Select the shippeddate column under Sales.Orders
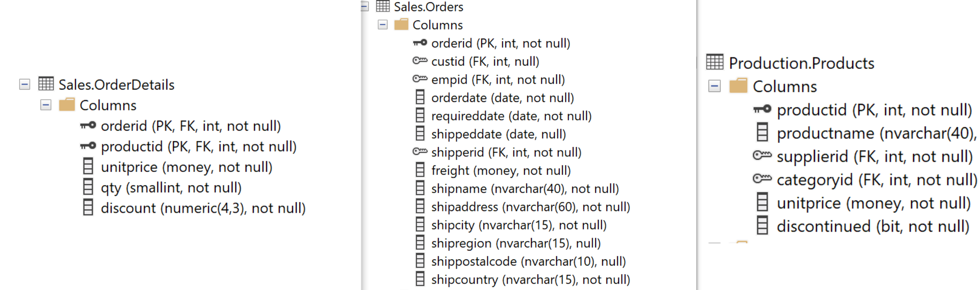The height and width of the screenshot is (290, 980). (498, 134)
